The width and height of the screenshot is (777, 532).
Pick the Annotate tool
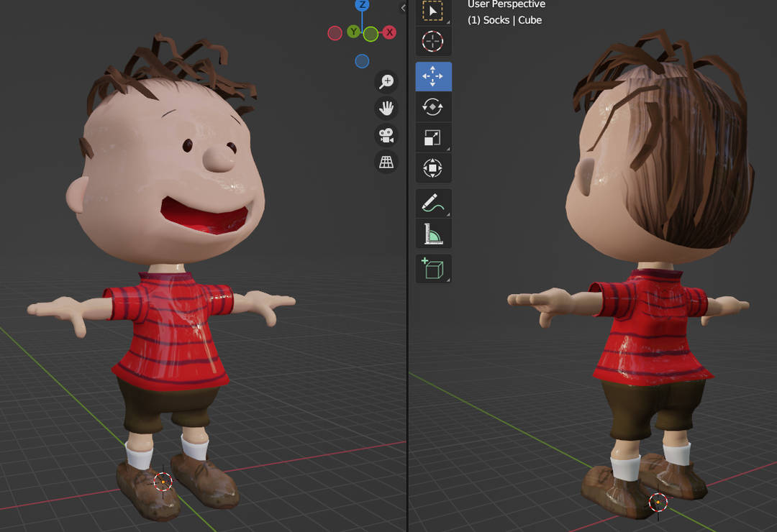tap(432, 203)
